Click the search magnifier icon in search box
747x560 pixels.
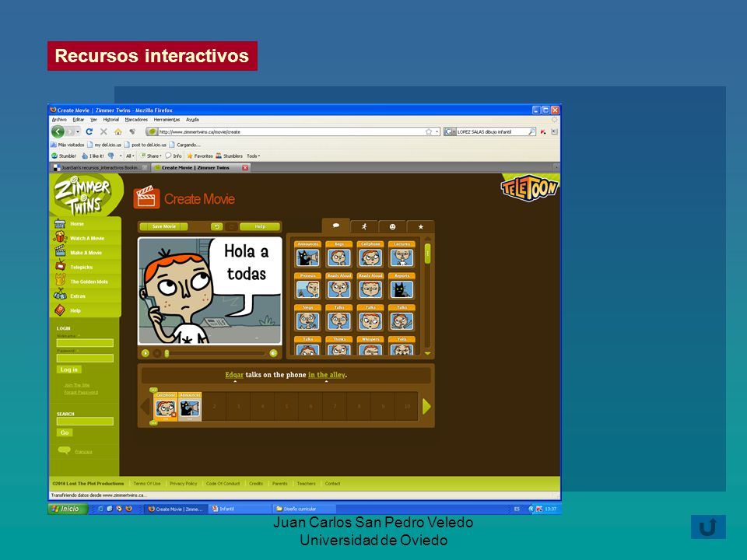(x=531, y=131)
